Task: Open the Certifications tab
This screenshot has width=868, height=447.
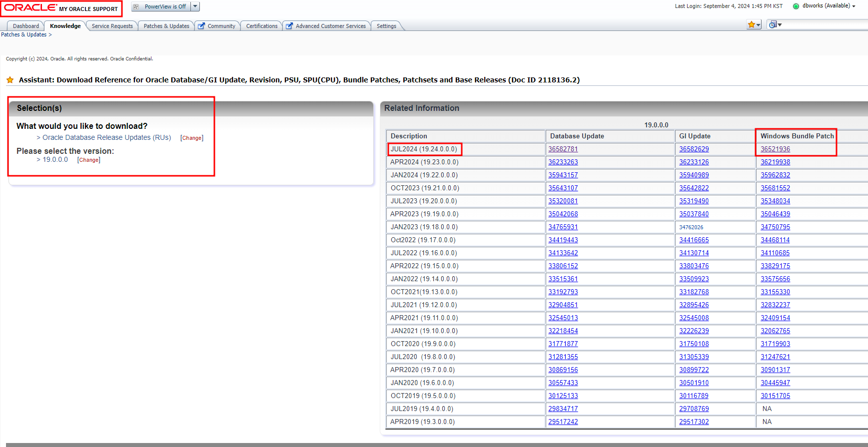Action: pyautogui.click(x=262, y=26)
